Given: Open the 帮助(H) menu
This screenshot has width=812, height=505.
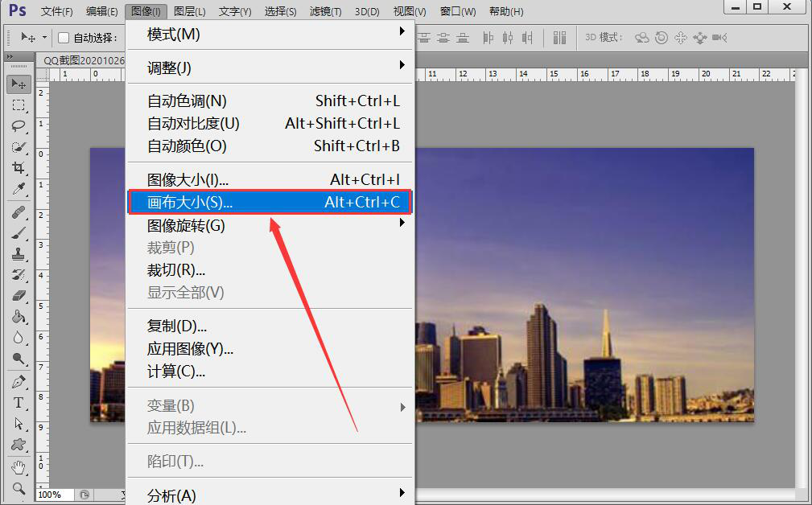Looking at the screenshot, I should (x=506, y=11).
